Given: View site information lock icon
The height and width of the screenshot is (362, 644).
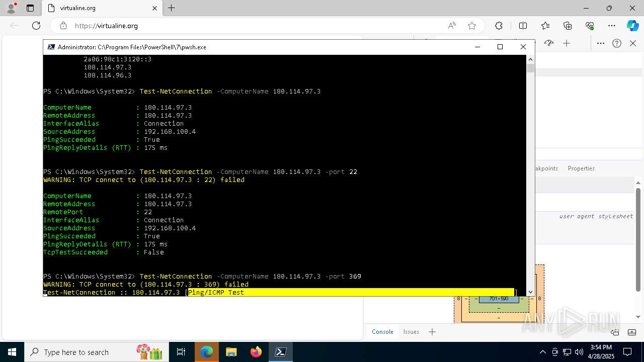Looking at the screenshot, I should [63, 26].
